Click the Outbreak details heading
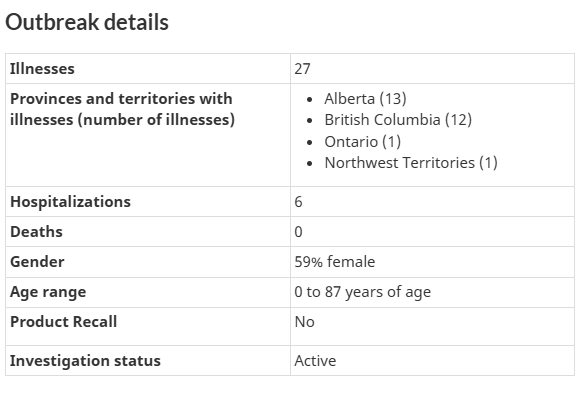Image resolution: width=586 pixels, height=401 pixels. [87, 22]
